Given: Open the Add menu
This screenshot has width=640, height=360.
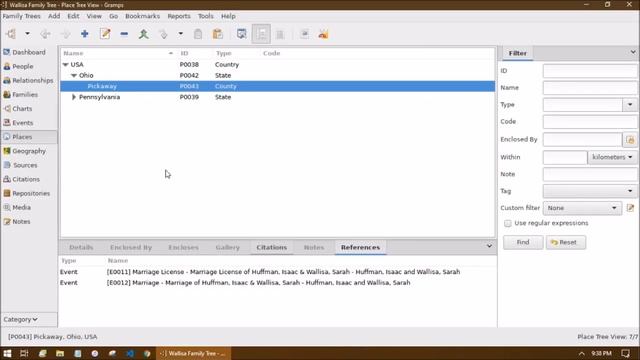Looking at the screenshot, I should [x=54, y=16].
